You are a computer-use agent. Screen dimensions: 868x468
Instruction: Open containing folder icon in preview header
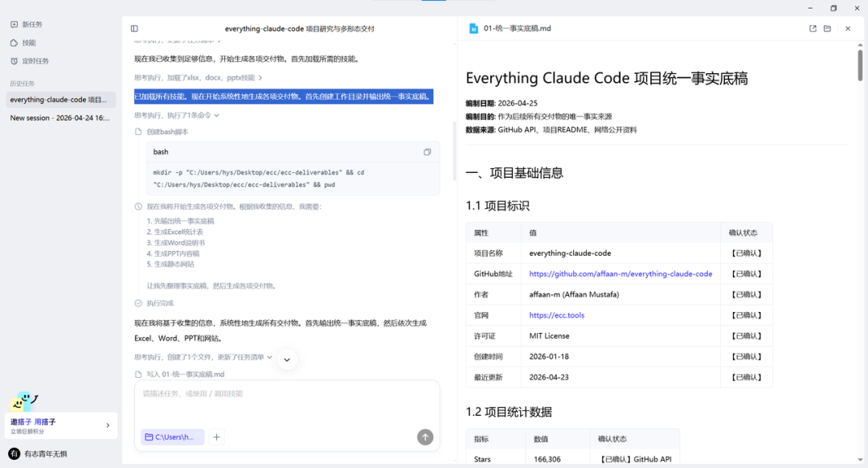click(828, 28)
